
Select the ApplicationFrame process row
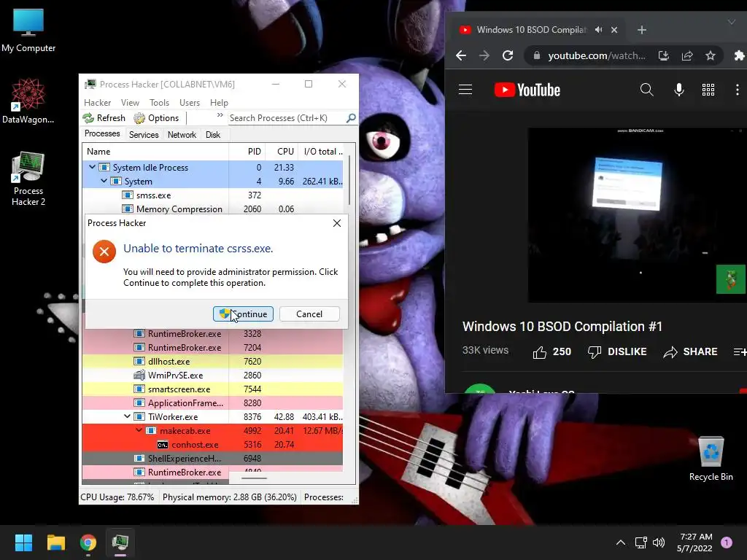pyautogui.click(x=212, y=402)
